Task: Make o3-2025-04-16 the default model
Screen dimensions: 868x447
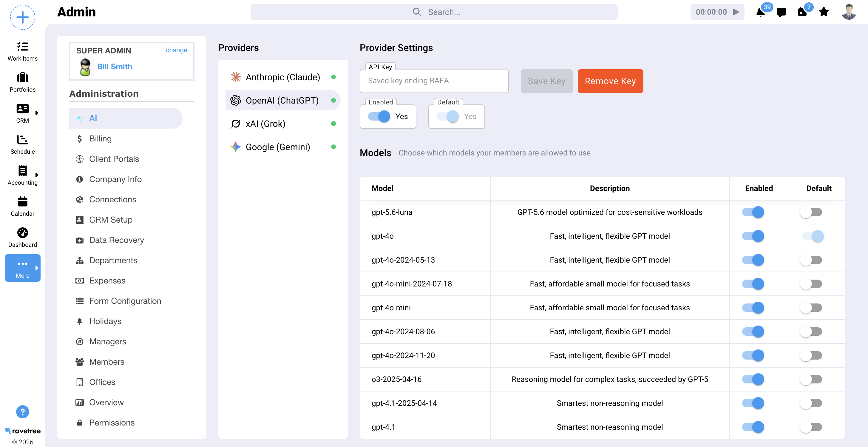Action: (811, 379)
